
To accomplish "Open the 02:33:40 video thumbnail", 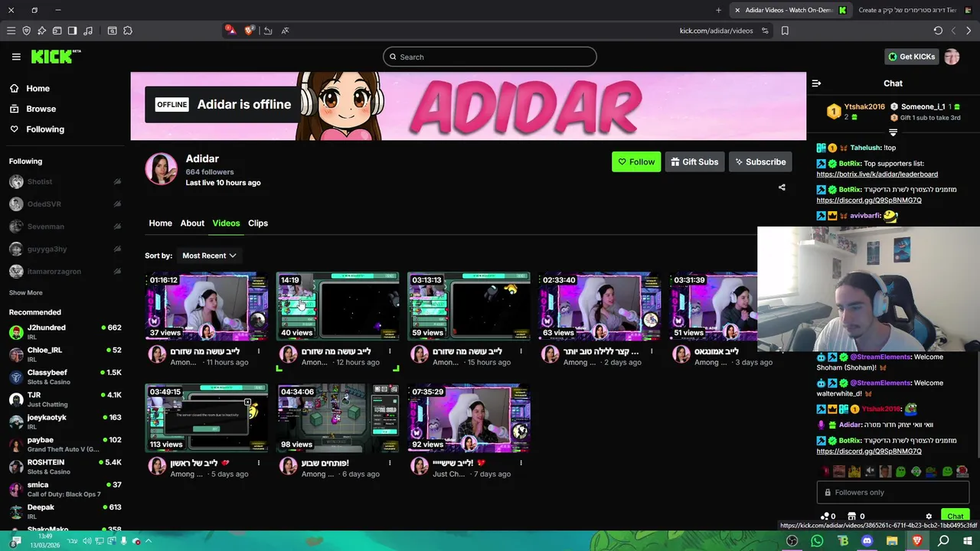I will (599, 306).
